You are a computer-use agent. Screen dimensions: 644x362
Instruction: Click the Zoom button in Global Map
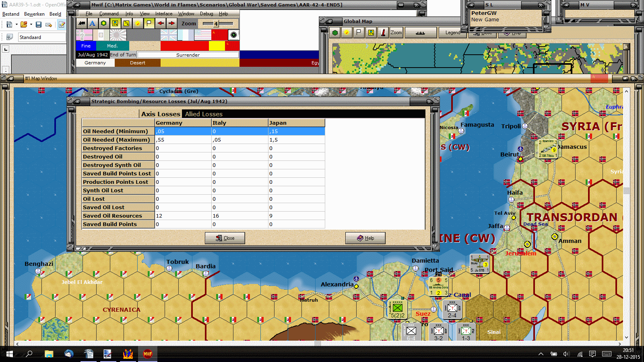[396, 33]
